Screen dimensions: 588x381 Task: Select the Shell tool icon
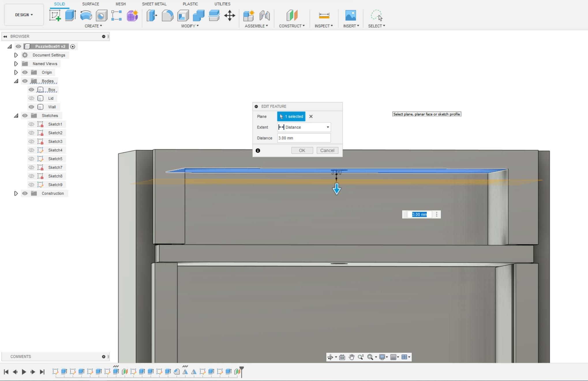point(183,15)
